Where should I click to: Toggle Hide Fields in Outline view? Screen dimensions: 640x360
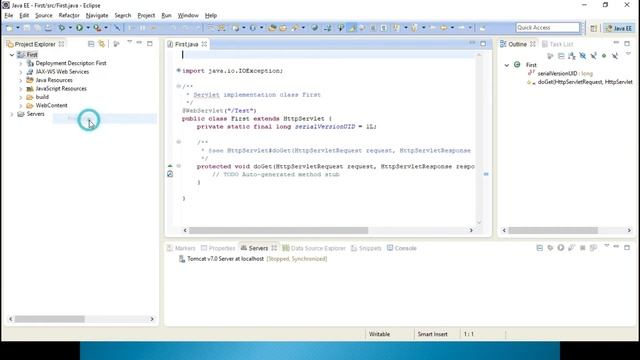tap(582, 56)
